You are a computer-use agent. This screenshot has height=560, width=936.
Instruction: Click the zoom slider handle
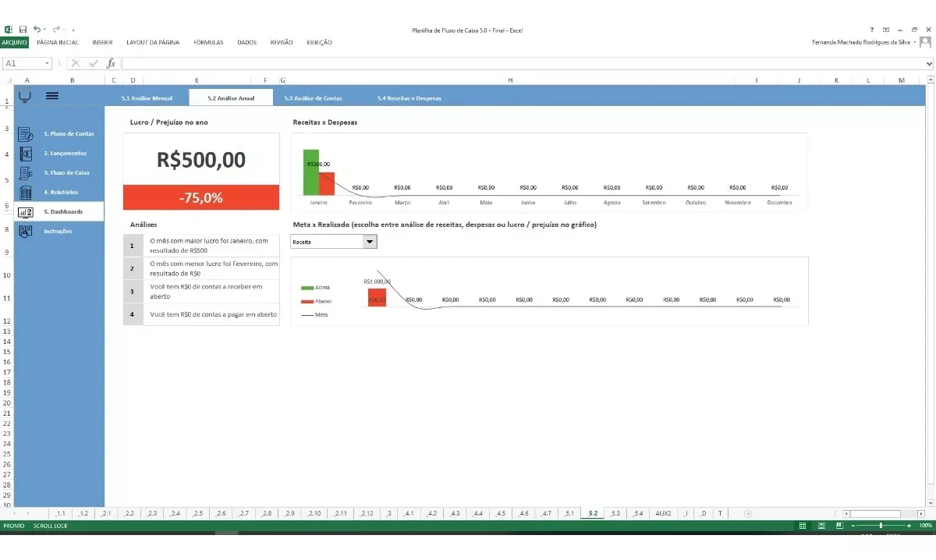(881, 526)
